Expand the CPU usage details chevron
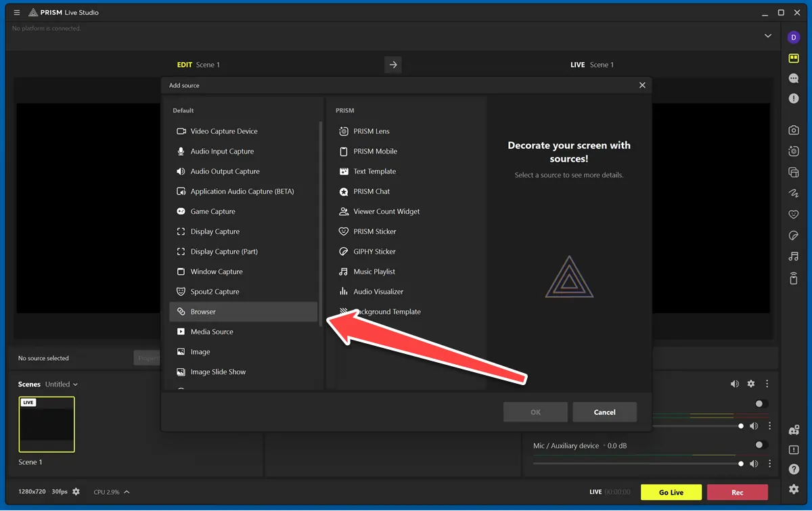This screenshot has height=511, width=812. [x=127, y=492]
